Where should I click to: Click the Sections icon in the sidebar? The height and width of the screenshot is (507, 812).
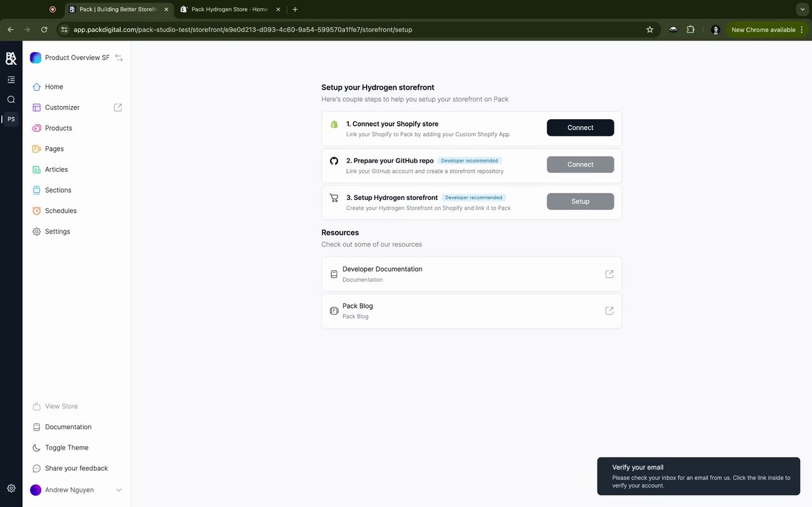(x=37, y=190)
